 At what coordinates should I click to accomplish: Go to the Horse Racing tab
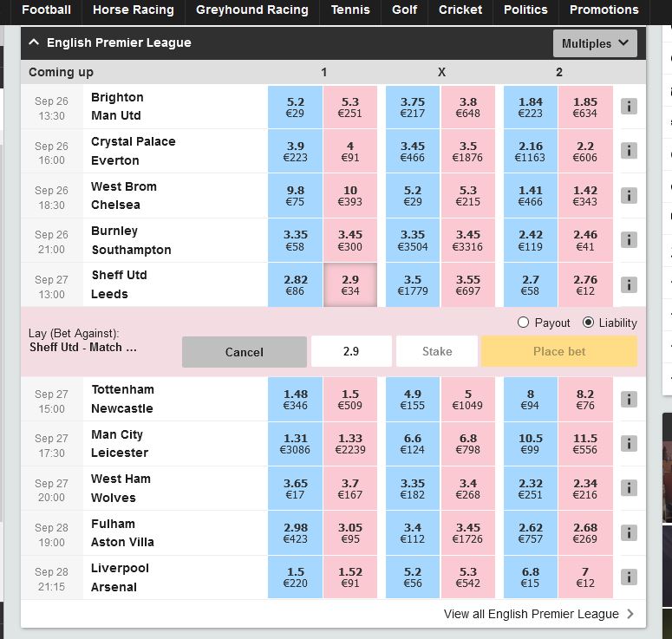click(x=133, y=10)
